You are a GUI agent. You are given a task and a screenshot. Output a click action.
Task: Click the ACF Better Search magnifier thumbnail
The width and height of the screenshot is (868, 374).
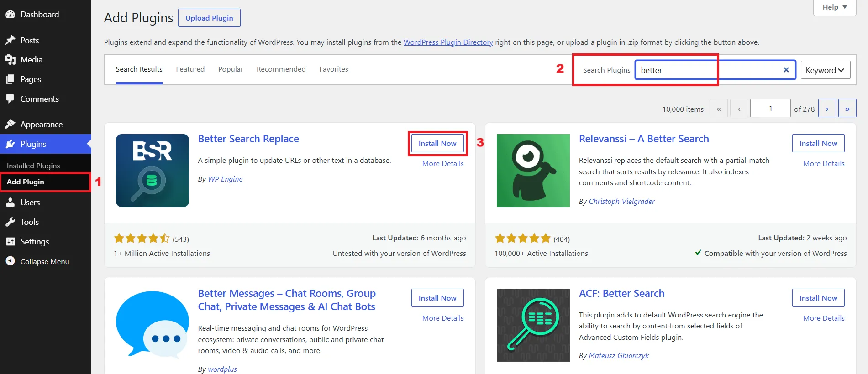click(x=533, y=325)
